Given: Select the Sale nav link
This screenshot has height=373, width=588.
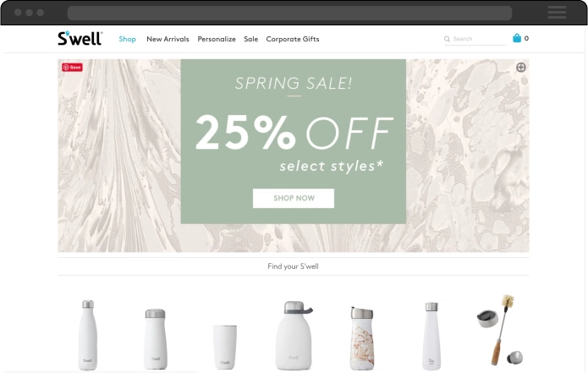Looking at the screenshot, I should [251, 39].
